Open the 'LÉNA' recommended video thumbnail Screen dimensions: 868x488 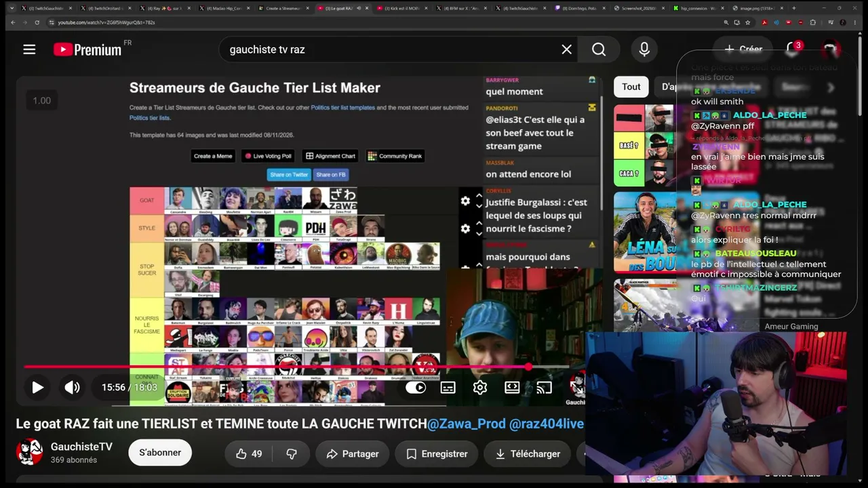[x=646, y=232]
